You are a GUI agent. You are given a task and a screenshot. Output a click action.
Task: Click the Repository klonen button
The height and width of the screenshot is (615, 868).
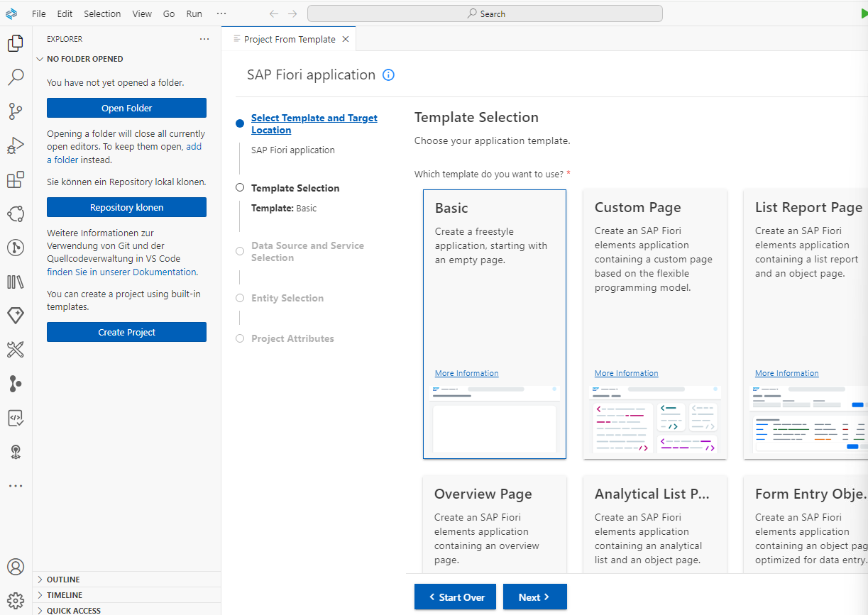point(126,207)
